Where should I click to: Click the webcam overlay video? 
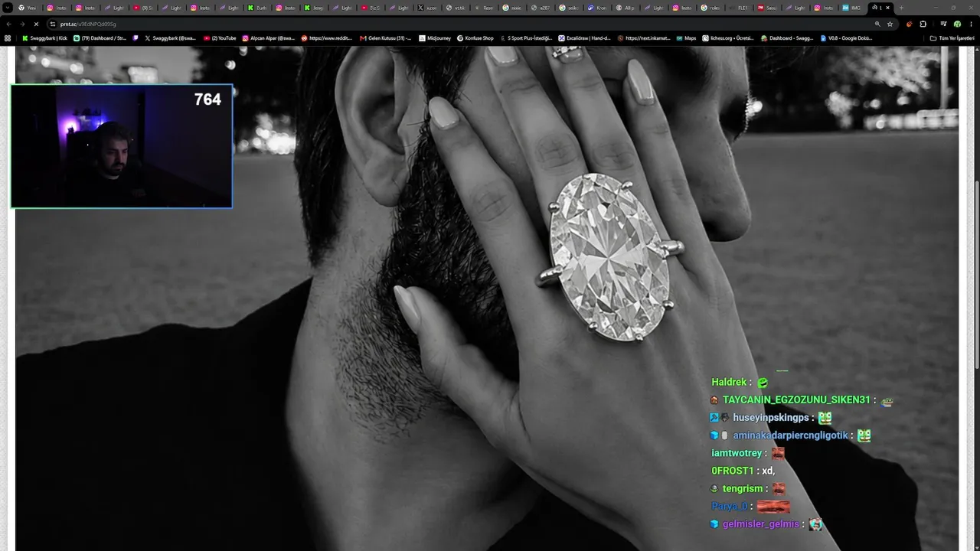[x=122, y=146]
